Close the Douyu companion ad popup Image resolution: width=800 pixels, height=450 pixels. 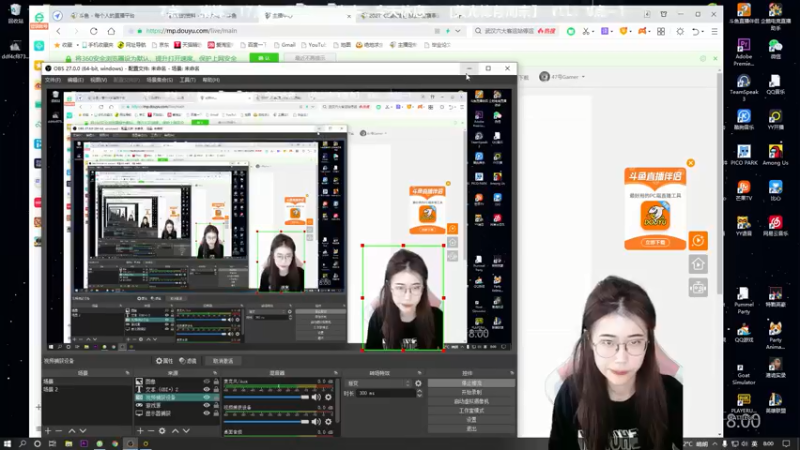691,163
